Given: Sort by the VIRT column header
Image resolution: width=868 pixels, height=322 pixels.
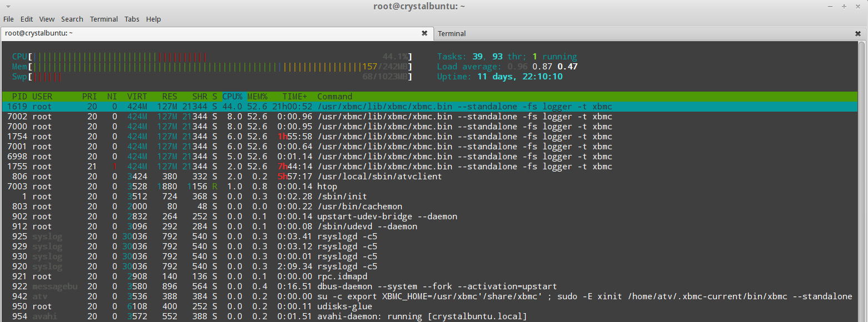Looking at the screenshot, I should click(x=137, y=97).
